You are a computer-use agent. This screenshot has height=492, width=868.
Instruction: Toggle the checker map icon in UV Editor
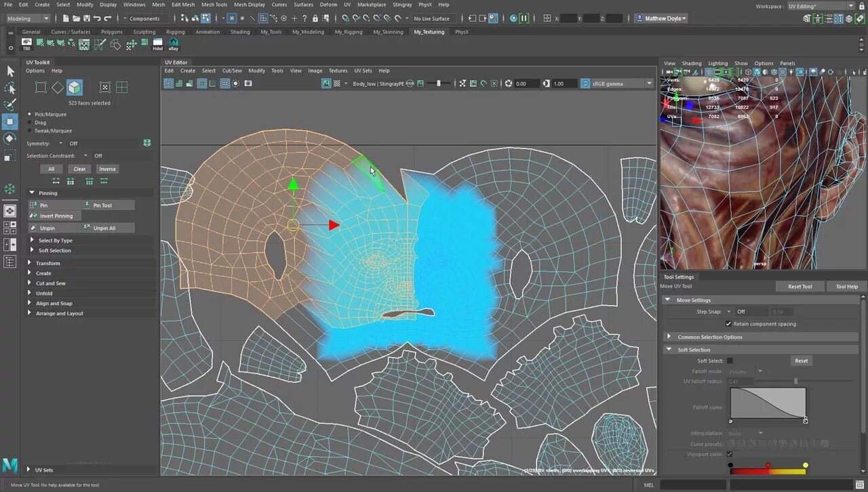coord(337,83)
